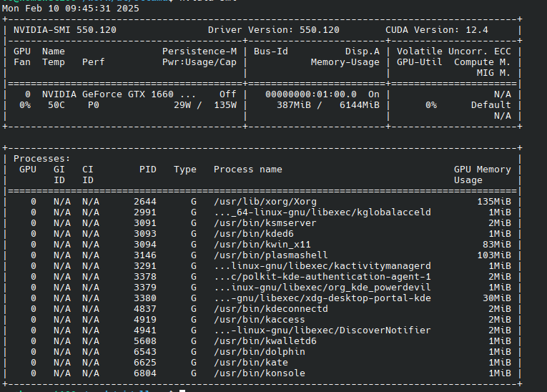Click the /usr/bin/kwin_x11 process name
Viewport: 547px width, 392px height.
262,245
